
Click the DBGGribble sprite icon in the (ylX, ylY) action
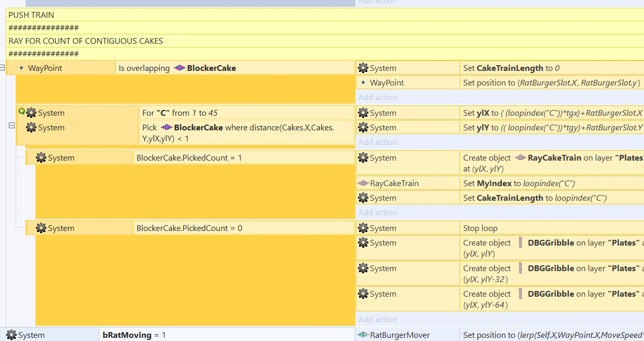tap(520, 242)
